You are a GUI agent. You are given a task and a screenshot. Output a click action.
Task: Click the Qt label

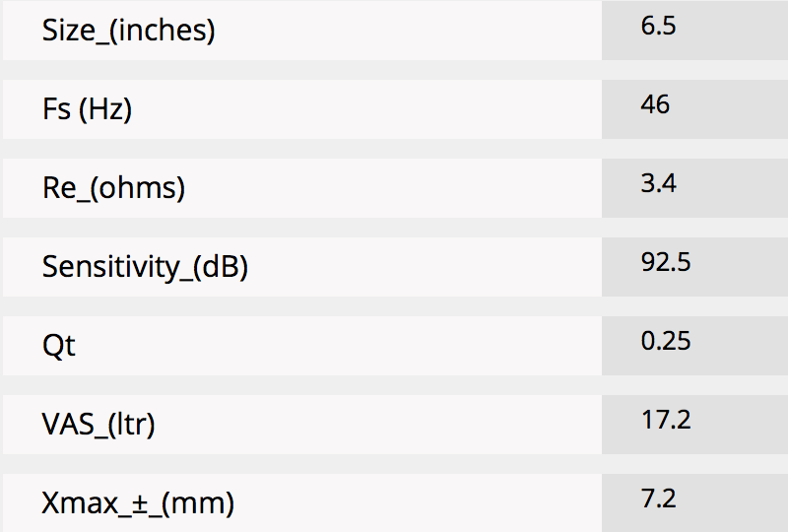pyautogui.click(x=59, y=346)
